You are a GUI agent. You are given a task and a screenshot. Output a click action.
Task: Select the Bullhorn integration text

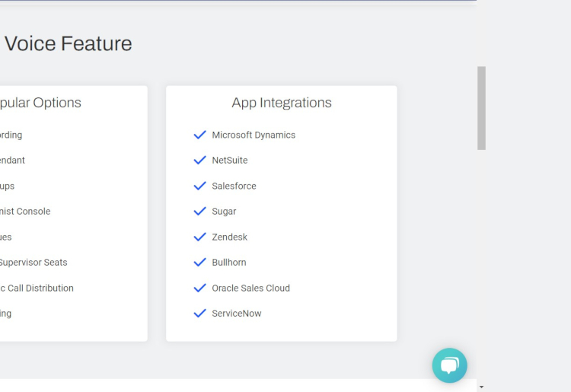tap(229, 263)
